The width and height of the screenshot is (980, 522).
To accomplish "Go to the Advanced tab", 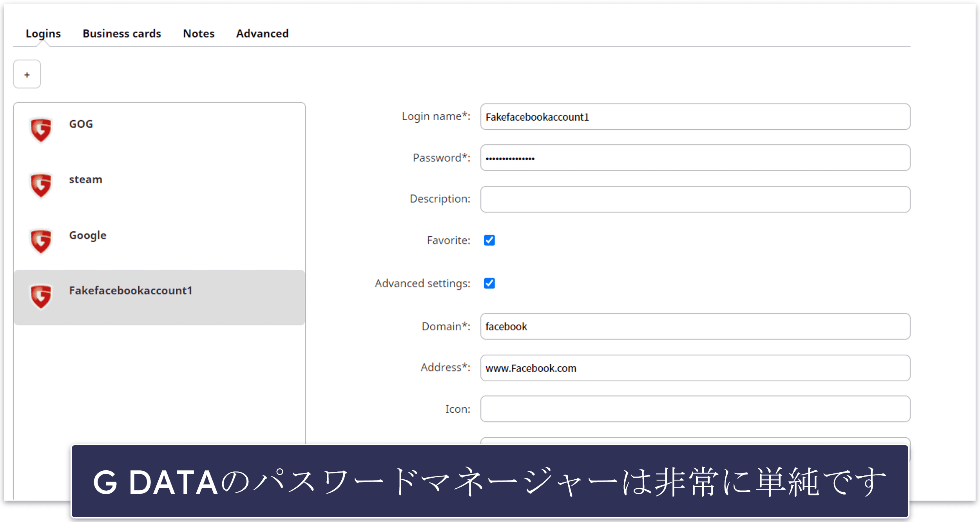I will pos(262,34).
